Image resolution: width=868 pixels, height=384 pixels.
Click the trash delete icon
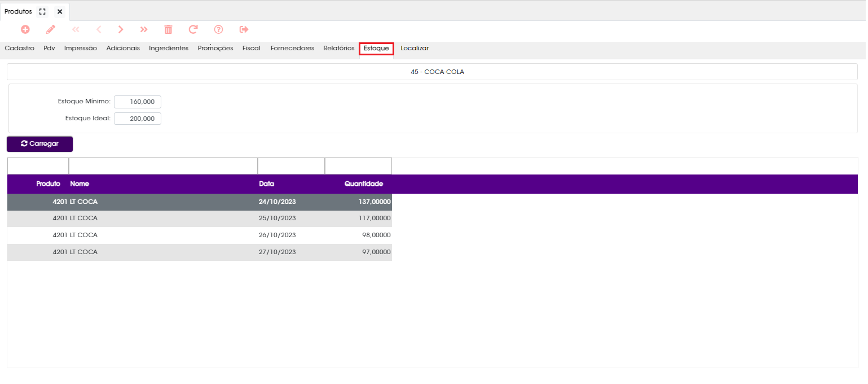coord(168,29)
